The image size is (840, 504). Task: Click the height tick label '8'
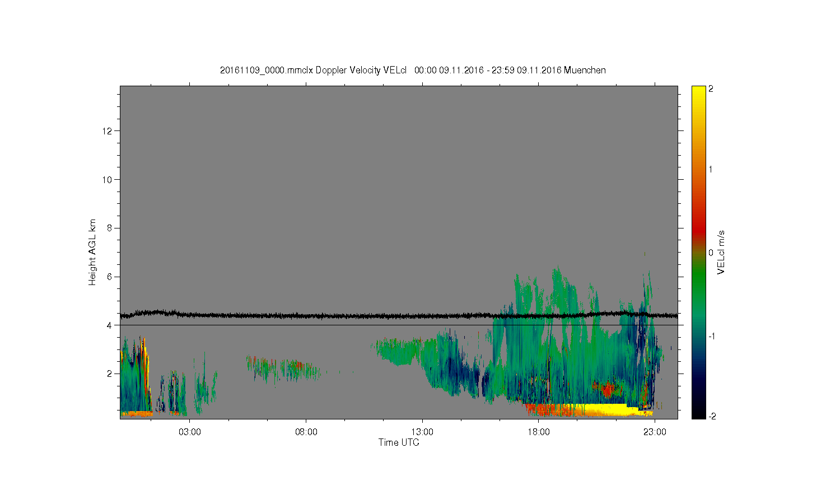[110, 228]
